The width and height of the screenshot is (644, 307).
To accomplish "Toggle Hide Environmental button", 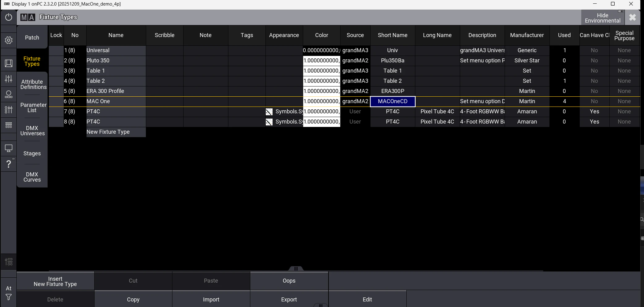I will coord(603,18).
